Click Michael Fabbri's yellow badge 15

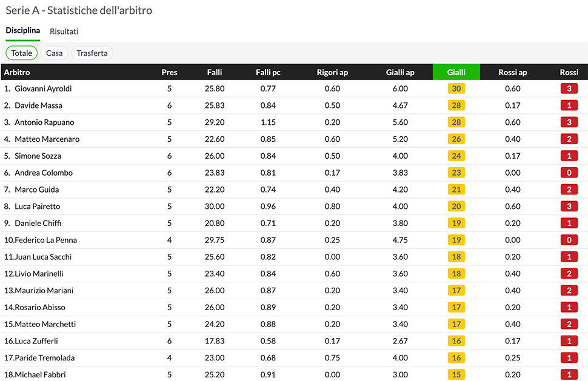456,374
